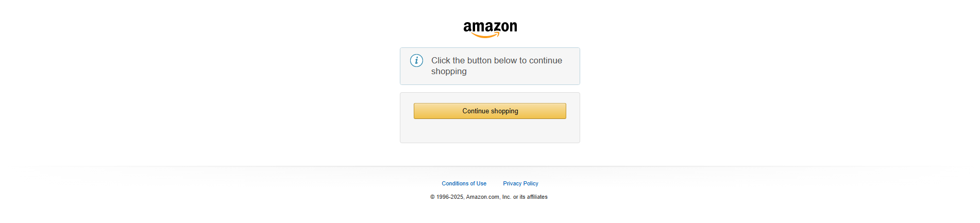Click the 'Click the button below' message text
The image size is (980, 223).
(x=497, y=66)
